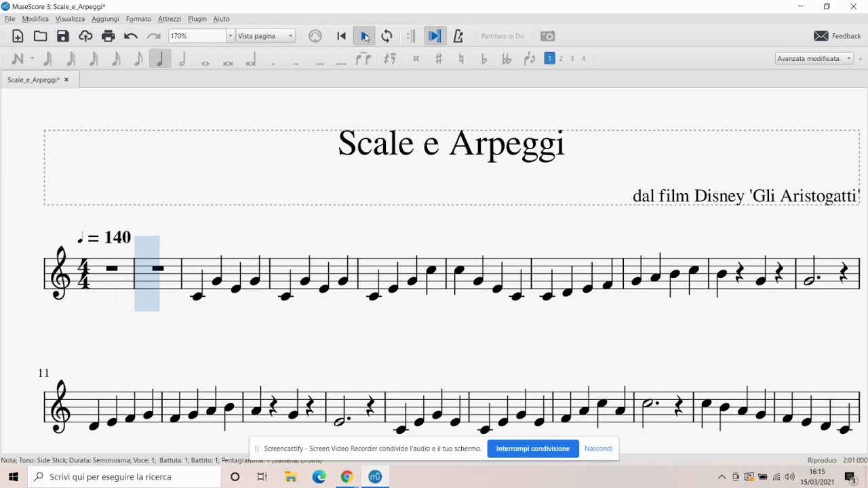
Task: Click the Feedback button
Action: [837, 36]
